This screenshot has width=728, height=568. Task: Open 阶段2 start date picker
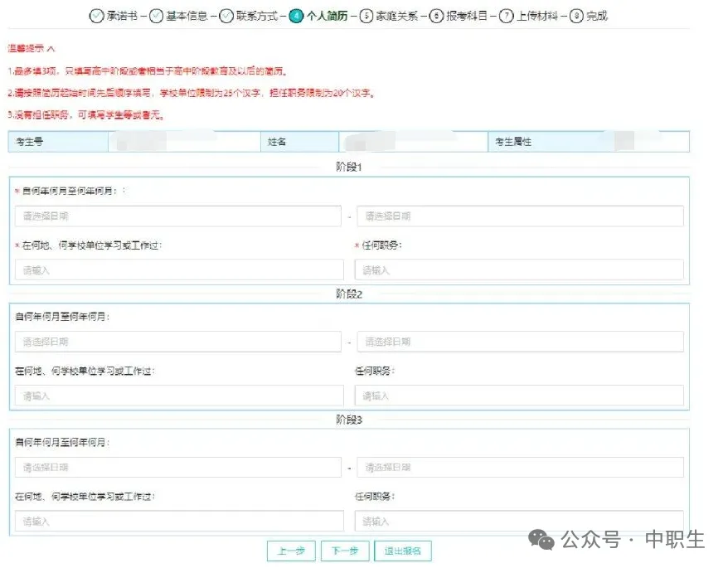point(177,342)
